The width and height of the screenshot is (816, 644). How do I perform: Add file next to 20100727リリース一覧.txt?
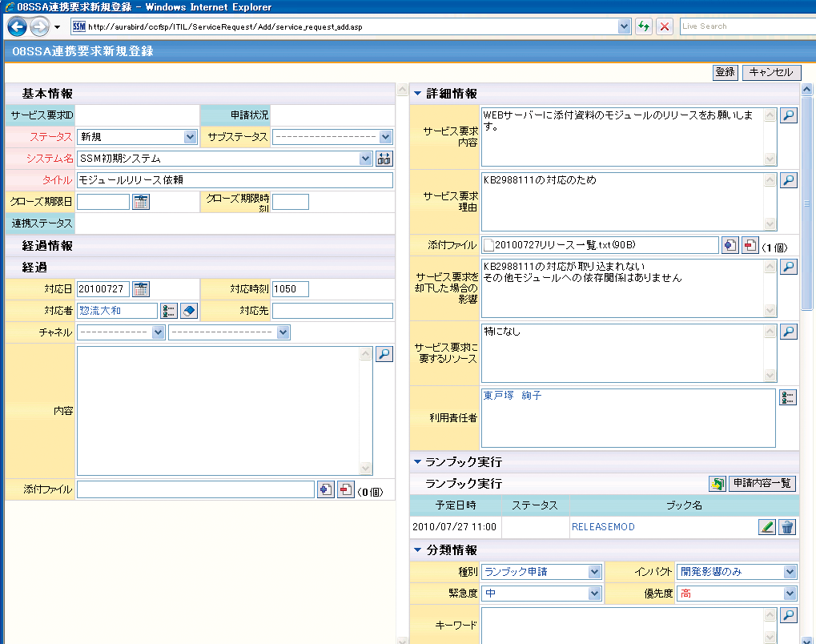coord(730,245)
